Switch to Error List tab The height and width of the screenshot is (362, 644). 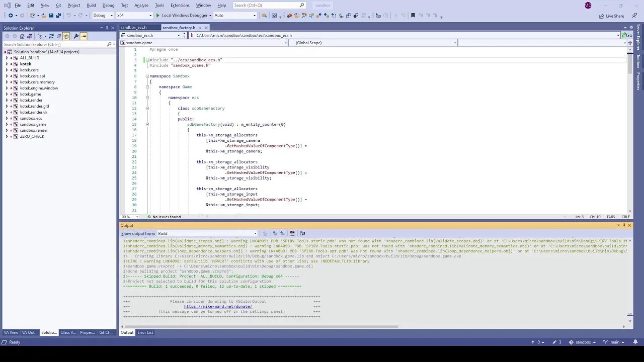click(145, 332)
